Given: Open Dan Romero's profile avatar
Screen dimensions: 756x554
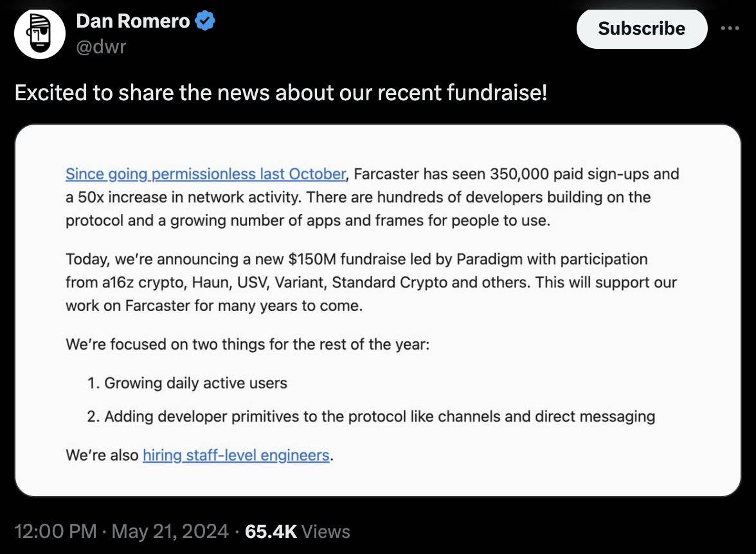Looking at the screenshot, I should point(40,34).
